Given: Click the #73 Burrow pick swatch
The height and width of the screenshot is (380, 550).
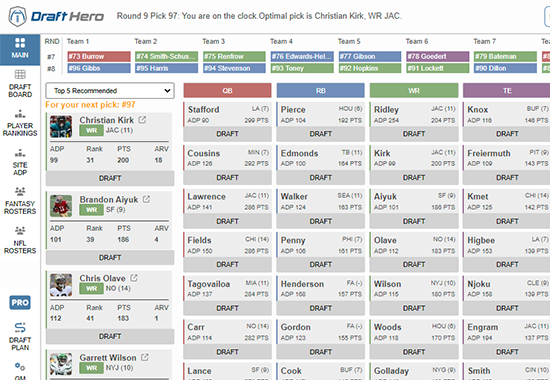Looking at the screenshot, I should tap(99, 56).
